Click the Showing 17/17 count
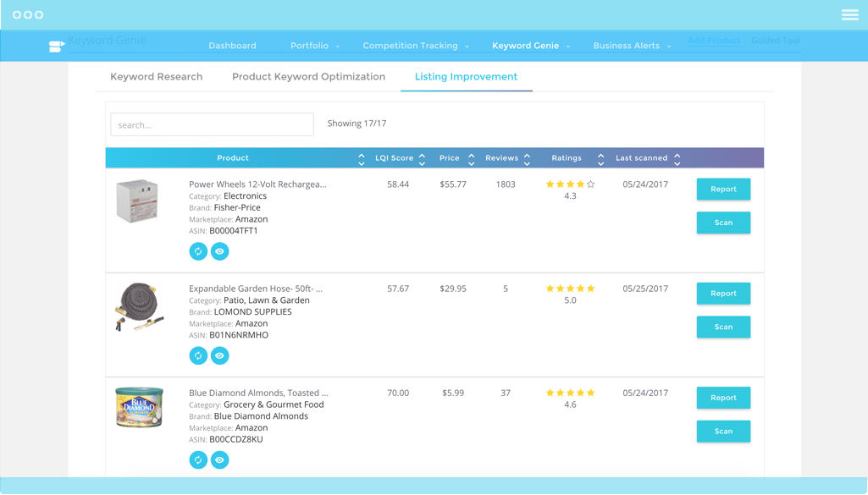Screen dimensions: 868x495 357,124
